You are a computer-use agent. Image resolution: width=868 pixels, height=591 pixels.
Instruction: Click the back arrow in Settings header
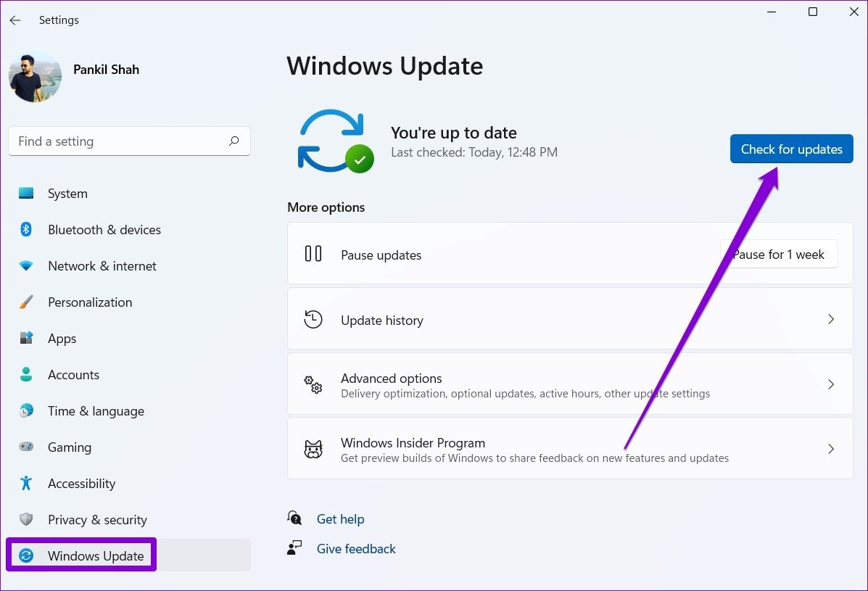click(x=15, y=20)
